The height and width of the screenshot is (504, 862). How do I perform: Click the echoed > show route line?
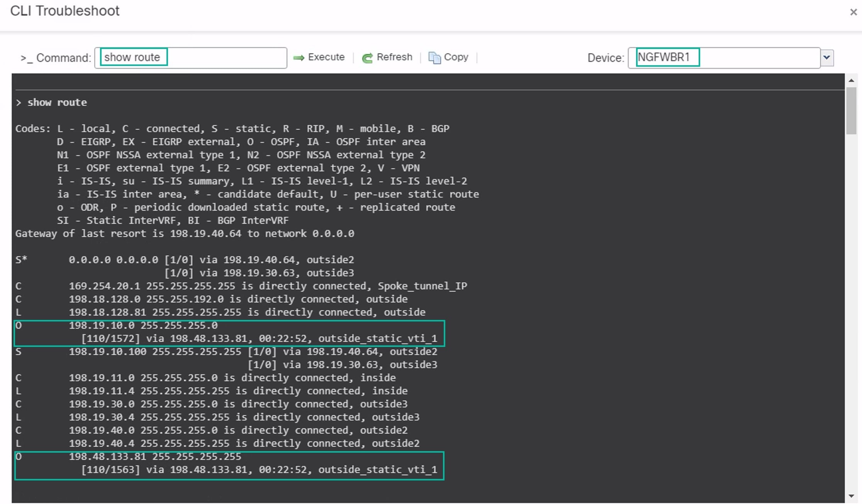(51, 102)
